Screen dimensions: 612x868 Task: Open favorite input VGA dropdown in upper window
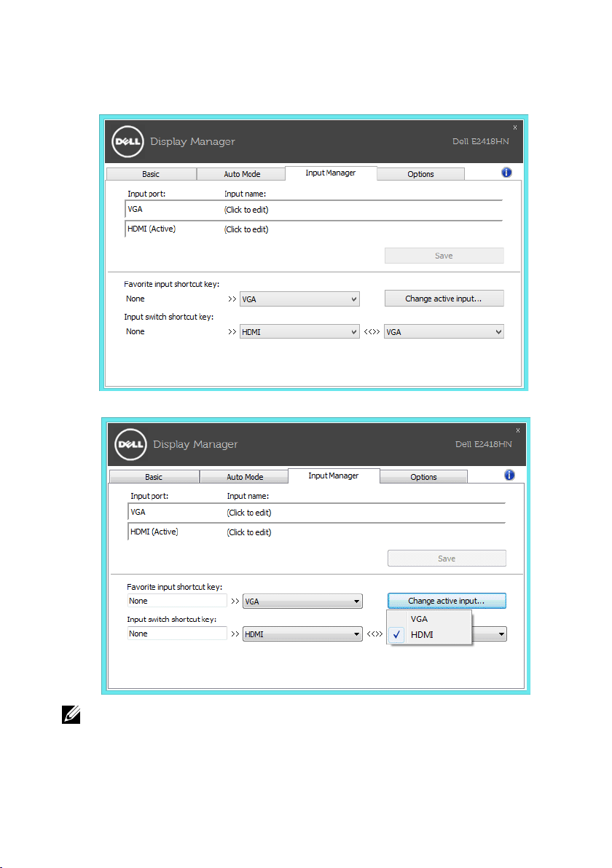(x=299, y=299)
